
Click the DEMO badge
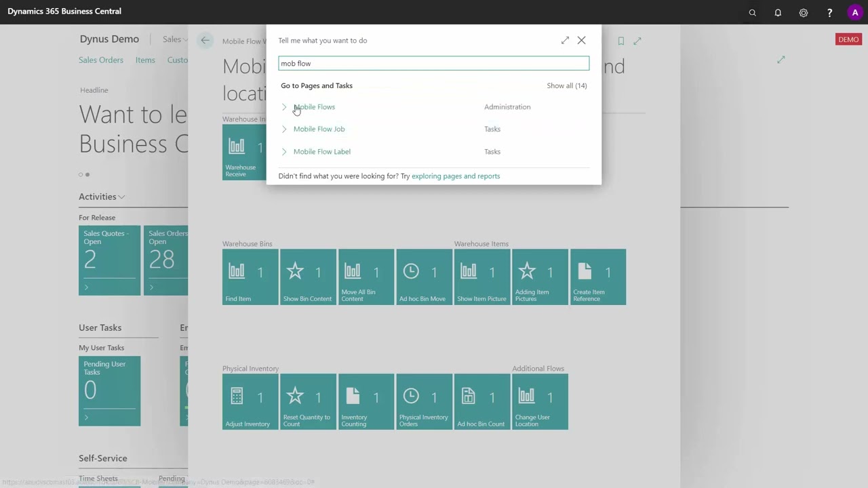point(848,39)
